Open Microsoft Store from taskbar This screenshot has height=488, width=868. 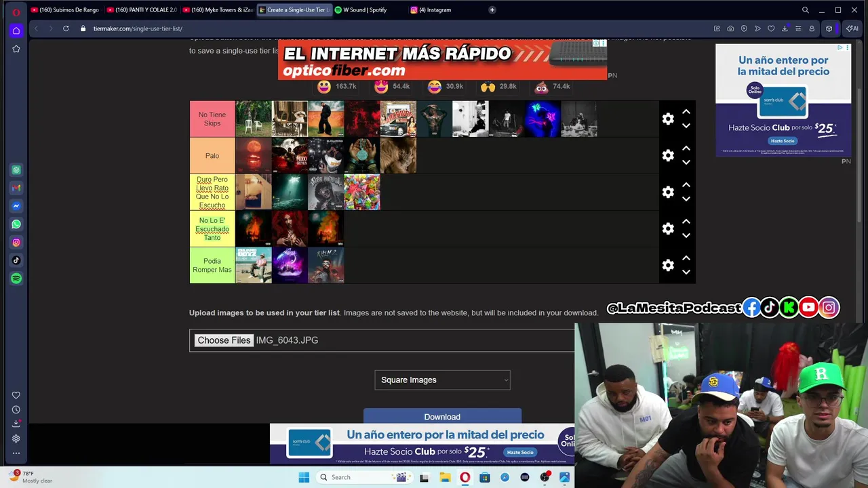485,477
